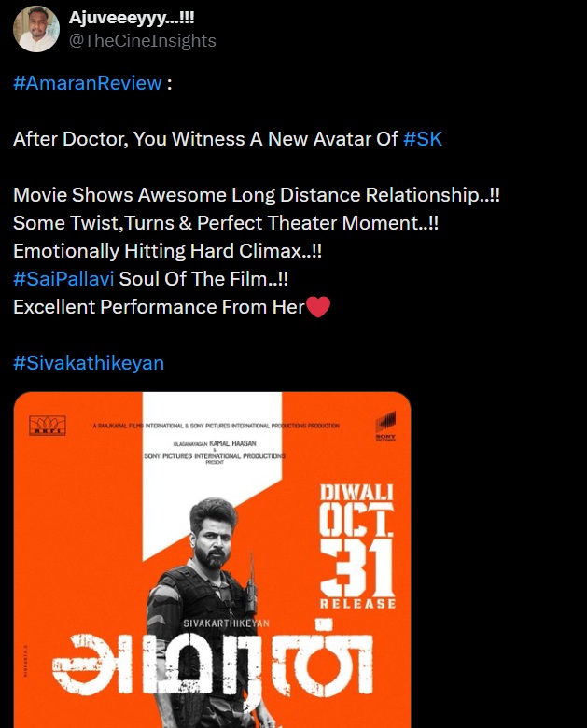
Task: Click the red heart emoji
Action: click(318, 307)
